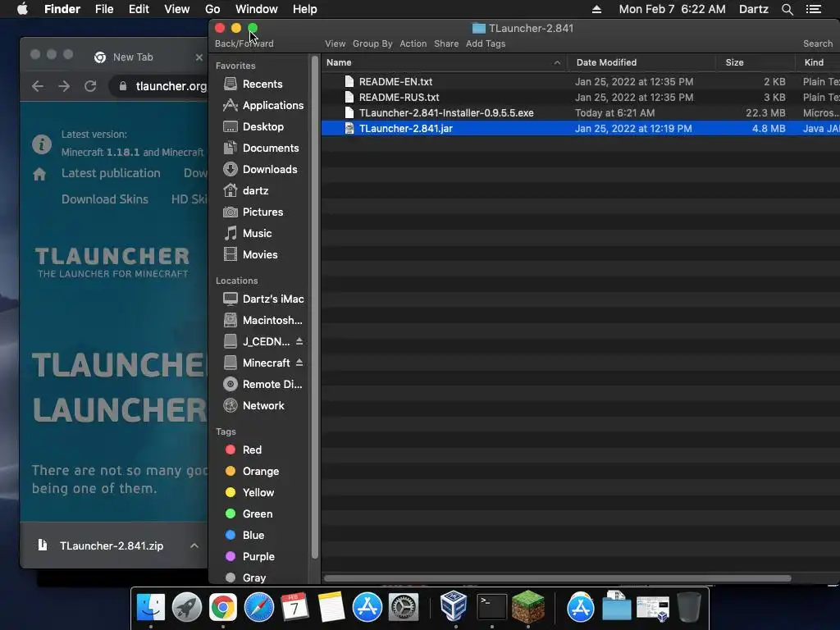Open Remote Disc in sidebar
This screenshot has width=840, height=630.
tap(262, 385)
